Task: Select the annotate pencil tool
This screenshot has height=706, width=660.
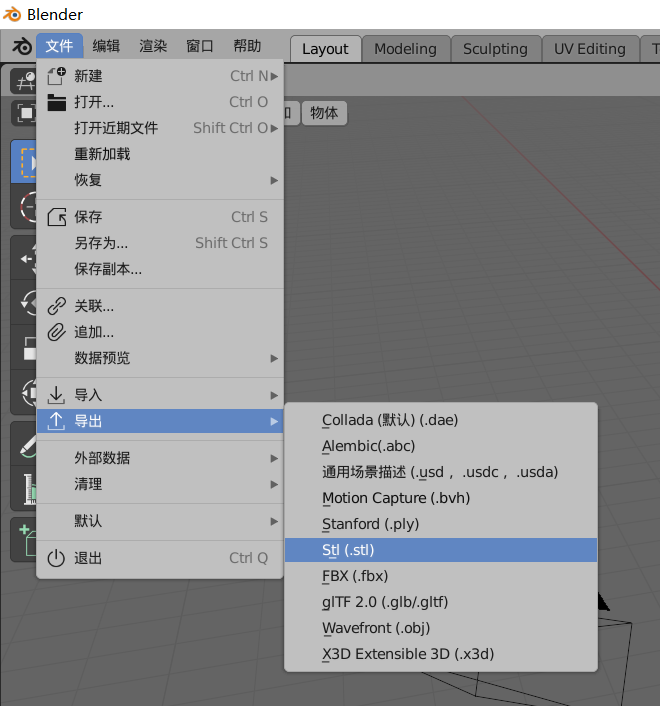Action: coord(24,444)
